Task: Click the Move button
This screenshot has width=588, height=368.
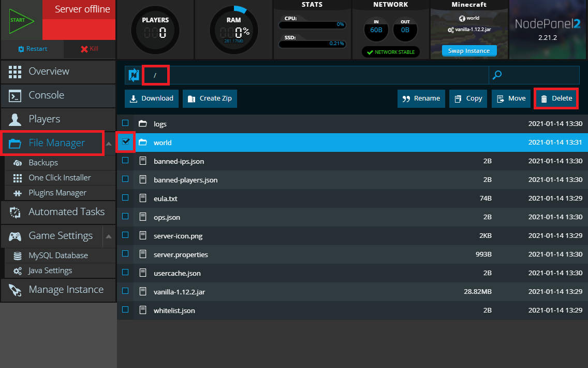Action: [x=511, y=98]
